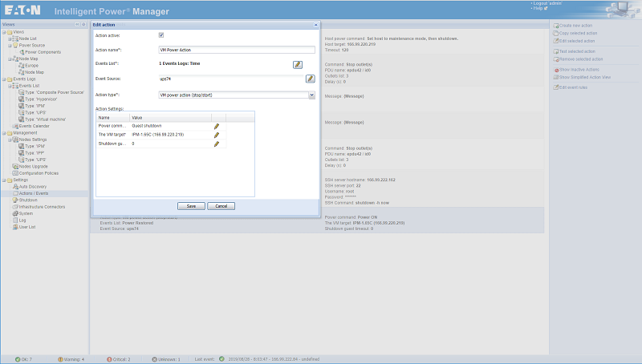Collapse the Node Map tree node
Screen dimensions: 642x364
coord(10,59)
